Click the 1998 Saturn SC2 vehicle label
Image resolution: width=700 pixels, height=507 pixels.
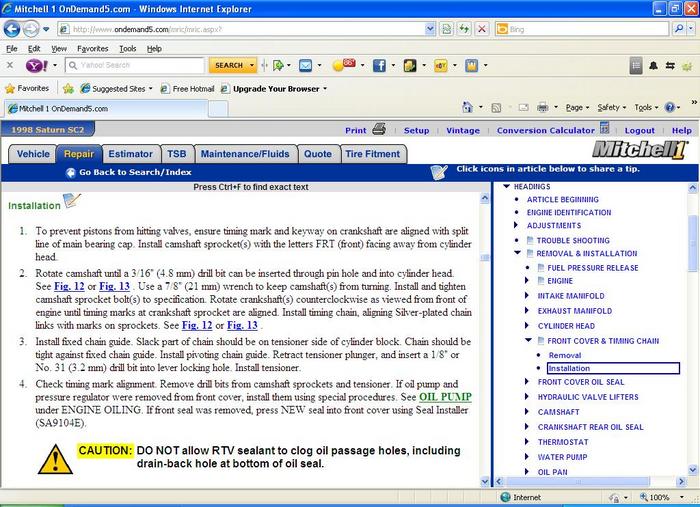click(47, 130)
